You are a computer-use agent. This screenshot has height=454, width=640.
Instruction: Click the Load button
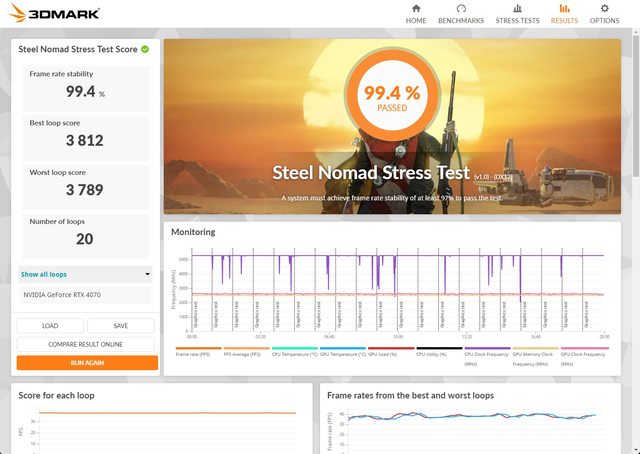[x=50, y=326]
